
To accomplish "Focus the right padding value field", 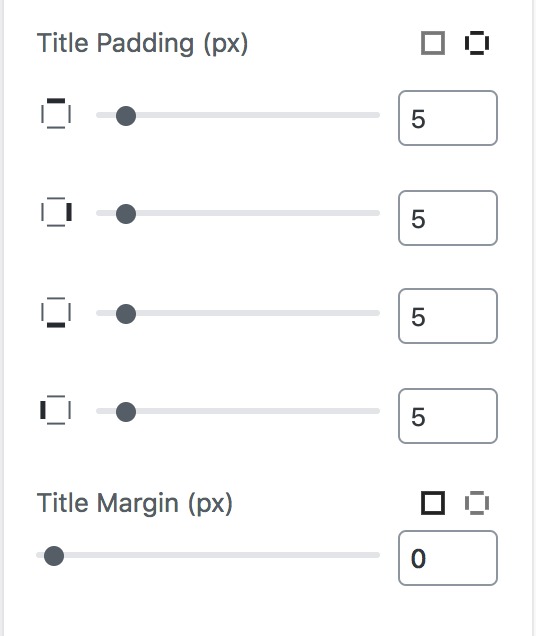I will click(448, 218).
